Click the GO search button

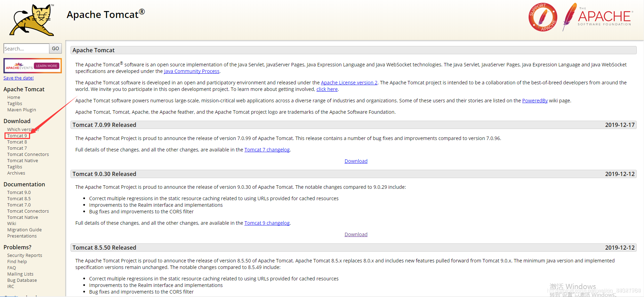[56, 48]
